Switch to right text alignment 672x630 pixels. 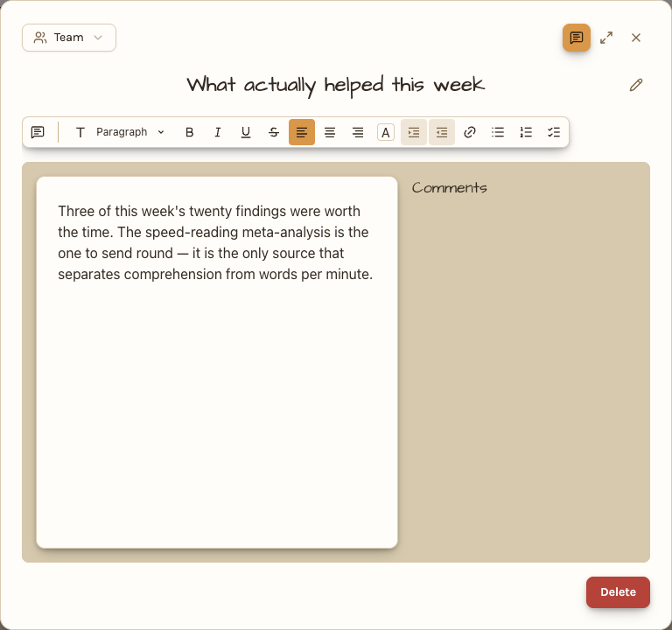[358, 132]
